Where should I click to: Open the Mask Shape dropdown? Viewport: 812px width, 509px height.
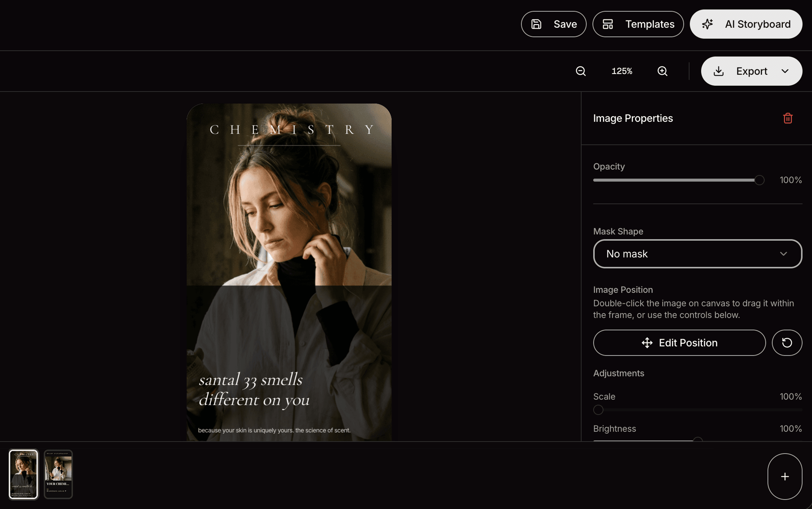(x=698, y=254)
